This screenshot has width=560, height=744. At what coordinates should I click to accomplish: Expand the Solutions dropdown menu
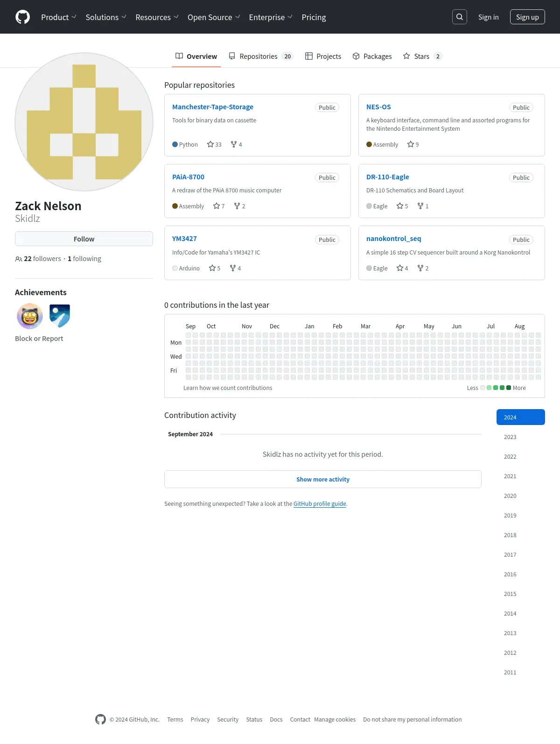106,17
